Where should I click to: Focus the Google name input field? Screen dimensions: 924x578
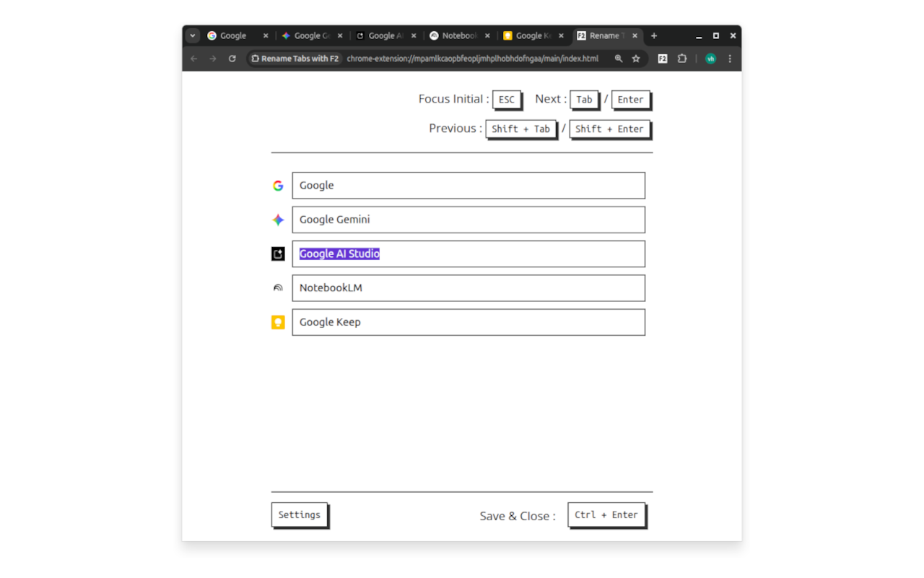pos(468,186)
